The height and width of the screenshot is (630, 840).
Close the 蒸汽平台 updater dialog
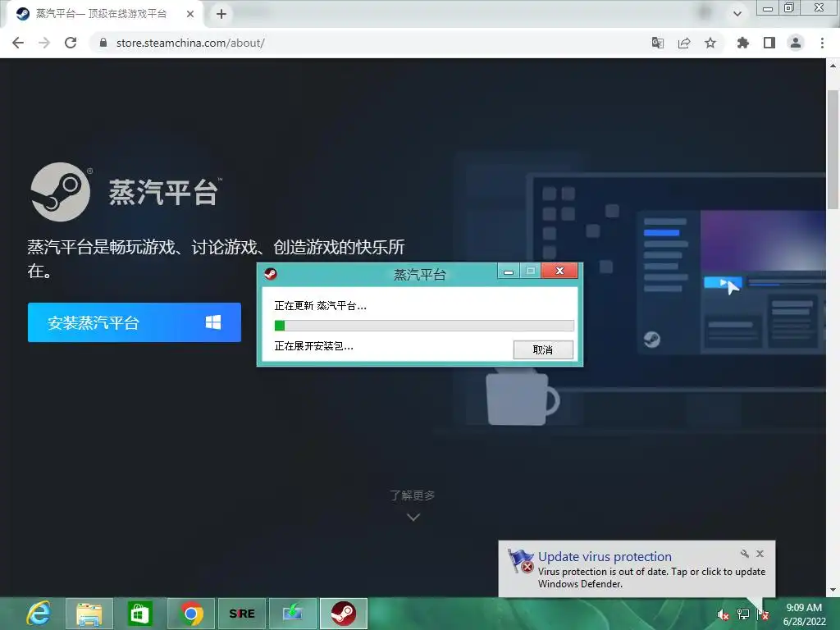[559, 271]
